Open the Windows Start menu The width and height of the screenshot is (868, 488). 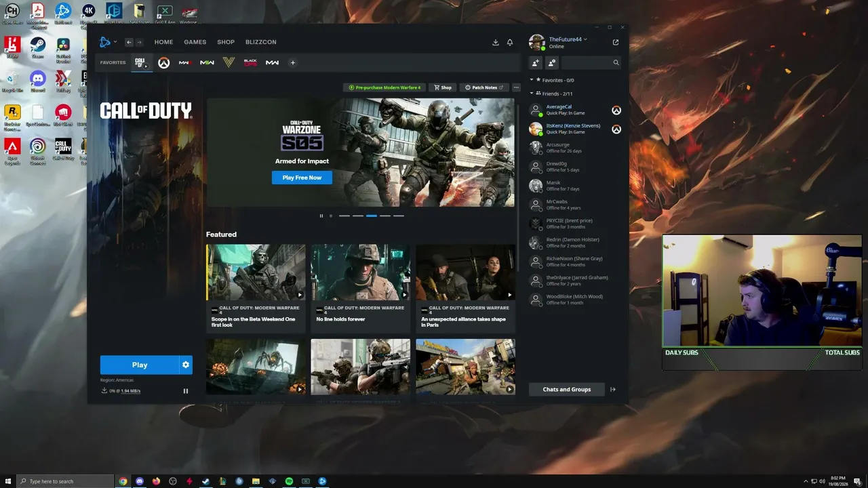pos(7,481)
